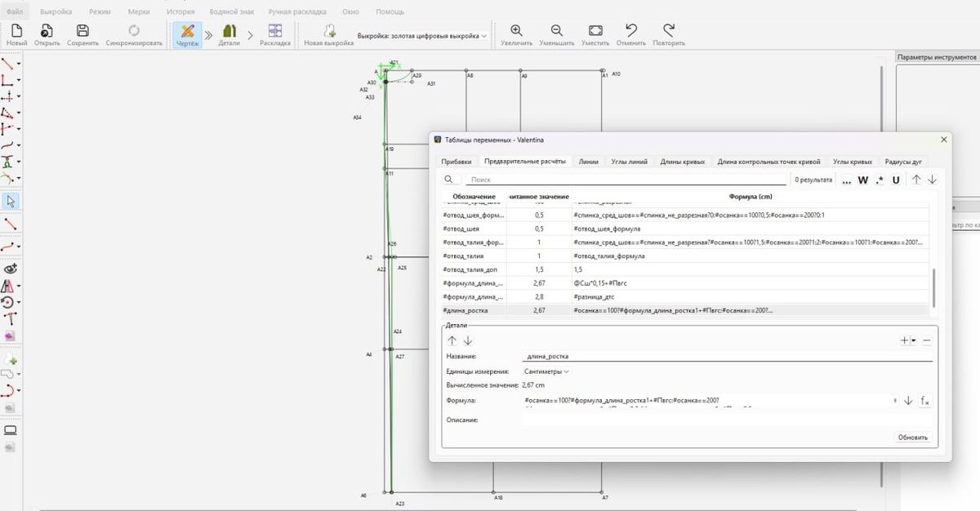The height and width of the screenshot is (511, 980).
Task: Open the Помощь menu
Action: pos(390,11)
